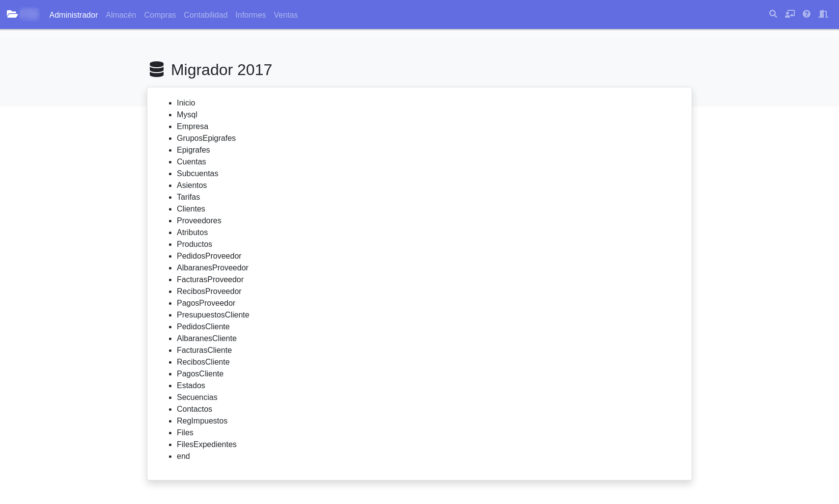Click the open folder logo icon
This screenshot has width=839, height=504.
click(12, 14)
